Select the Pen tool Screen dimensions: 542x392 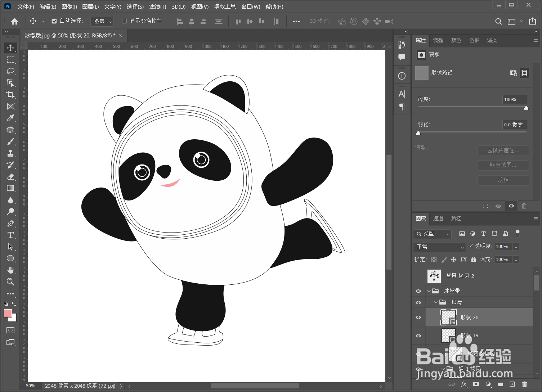(x=10, y=223)
